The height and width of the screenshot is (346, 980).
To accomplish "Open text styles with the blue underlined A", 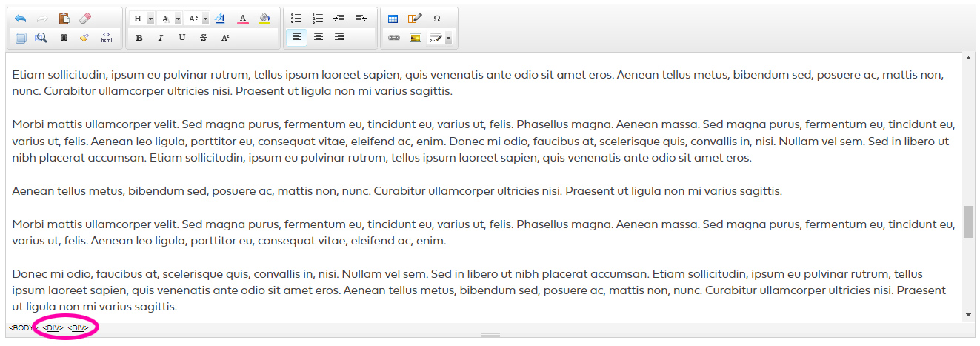I will (221, 19).
